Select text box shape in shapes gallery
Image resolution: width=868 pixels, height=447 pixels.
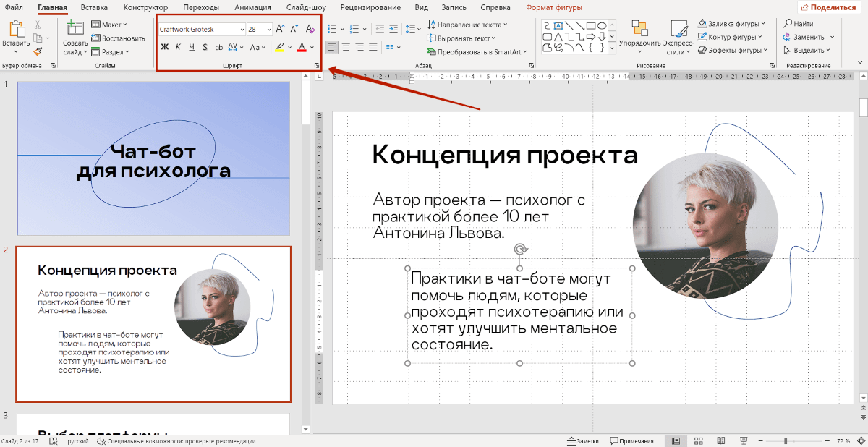click(558, 25)
